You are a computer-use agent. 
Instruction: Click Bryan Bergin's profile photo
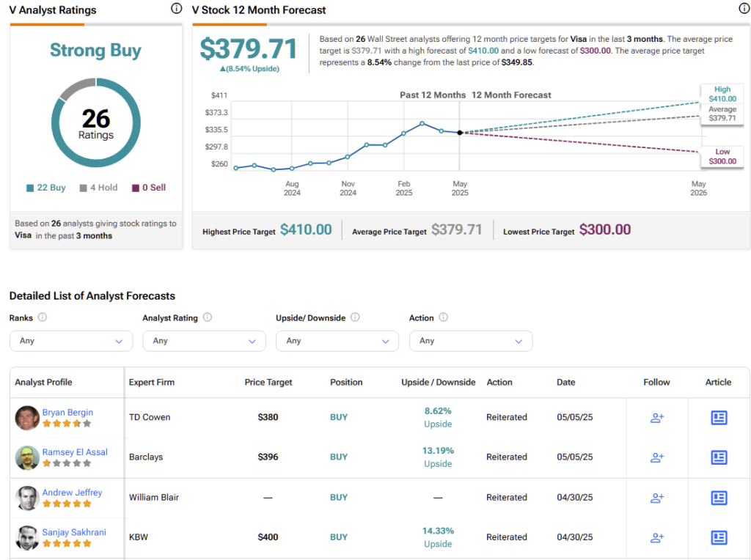click(x=27, y=418)
